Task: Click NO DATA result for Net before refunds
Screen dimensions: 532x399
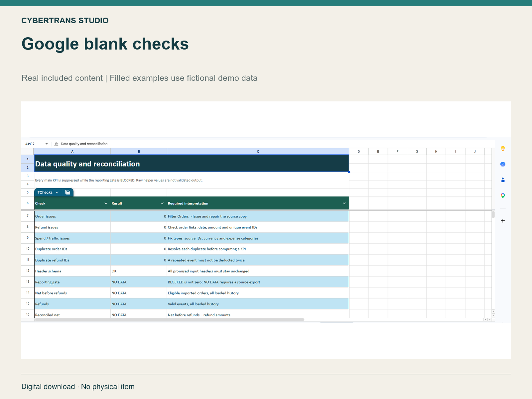Action: tap(139, 293)
